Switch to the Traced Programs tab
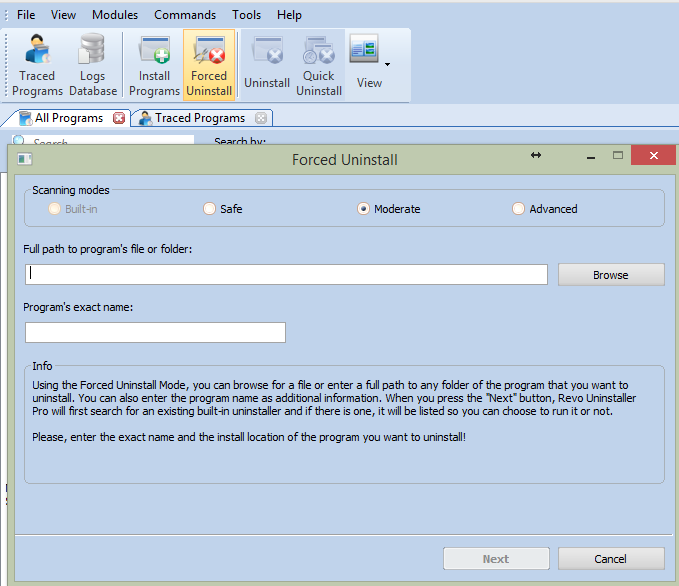The width and height of the screenshot is (679, 586). (x=199, y=118)
